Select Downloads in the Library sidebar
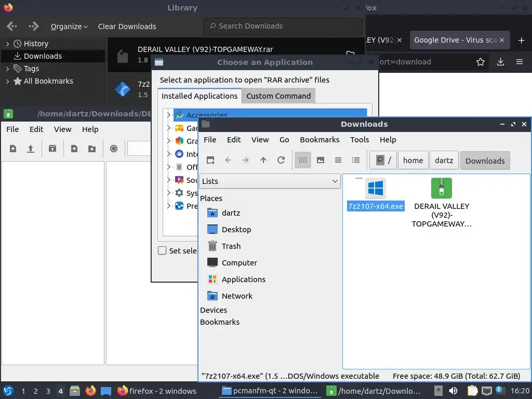The image size is (532, 399). (43, 56)
